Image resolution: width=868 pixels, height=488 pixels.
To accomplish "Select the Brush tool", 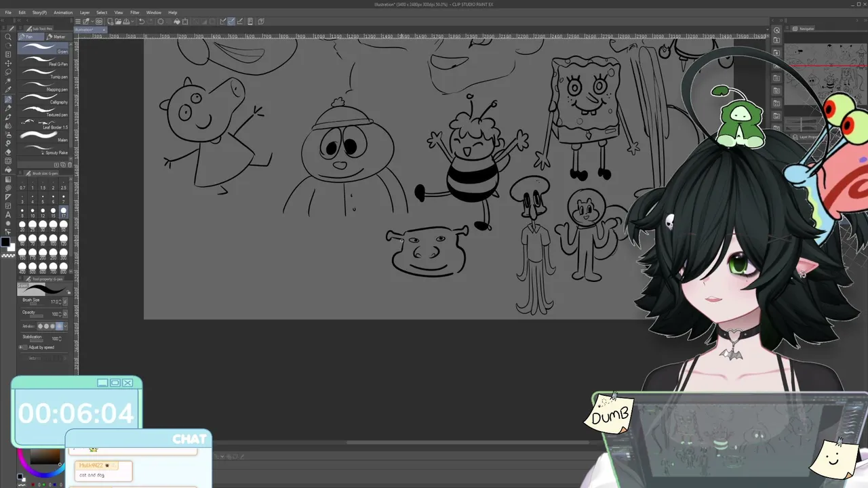I will pos(8,117).
